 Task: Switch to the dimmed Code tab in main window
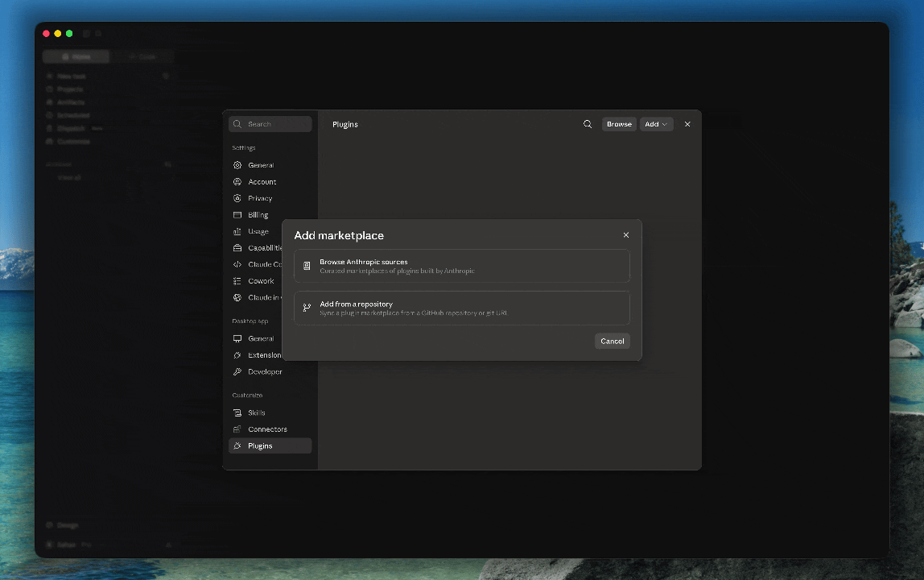click(142, 56)
